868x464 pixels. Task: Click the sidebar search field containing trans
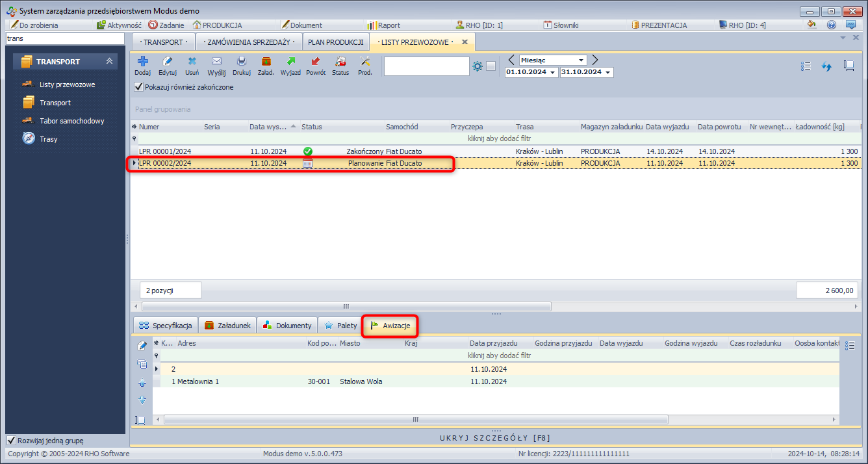pyautogui.click(x=64, y=39)
